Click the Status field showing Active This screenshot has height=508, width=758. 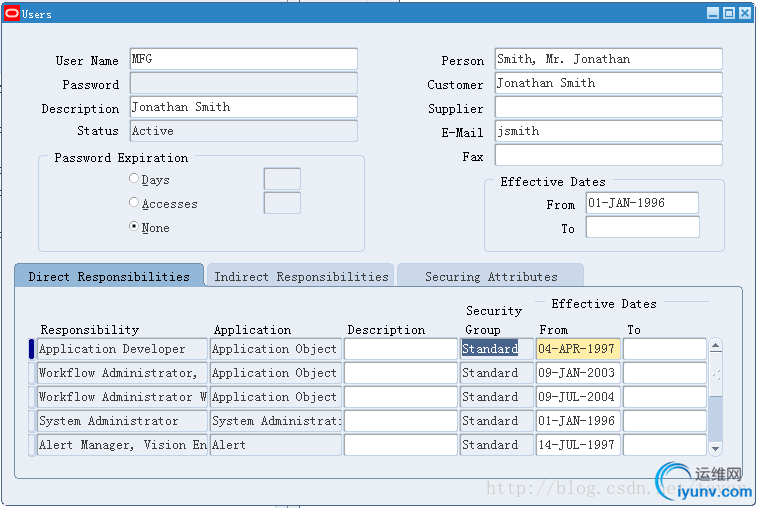click(x=244, y=131)
